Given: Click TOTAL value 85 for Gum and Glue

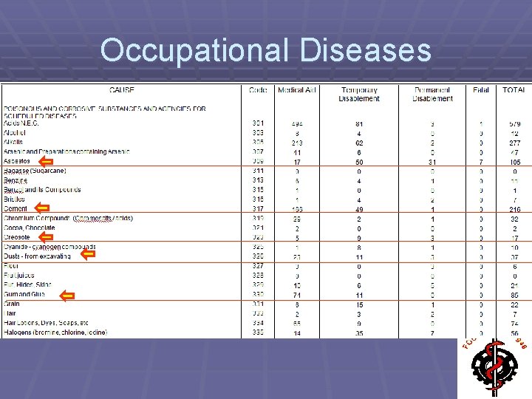Looking at the screenshot, I should [x=515, y=295].
